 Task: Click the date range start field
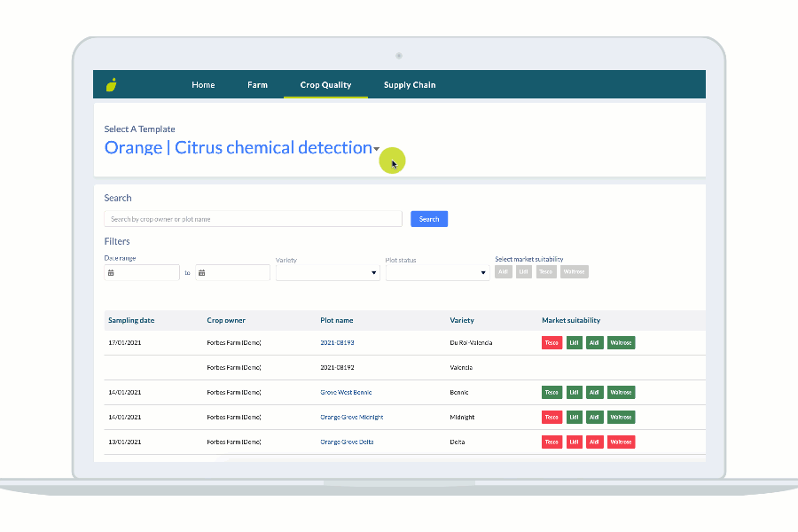(142, 272)
